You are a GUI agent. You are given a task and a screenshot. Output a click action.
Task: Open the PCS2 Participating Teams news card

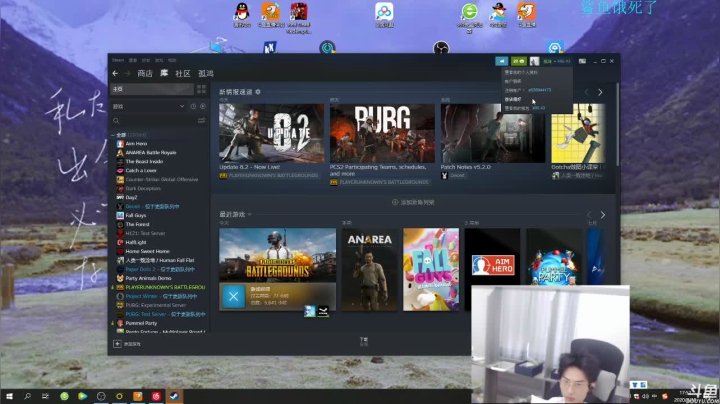[382, 133]
